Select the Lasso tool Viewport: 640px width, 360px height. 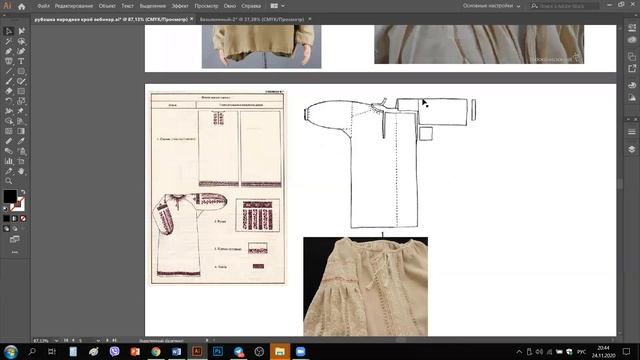point(21,41)
